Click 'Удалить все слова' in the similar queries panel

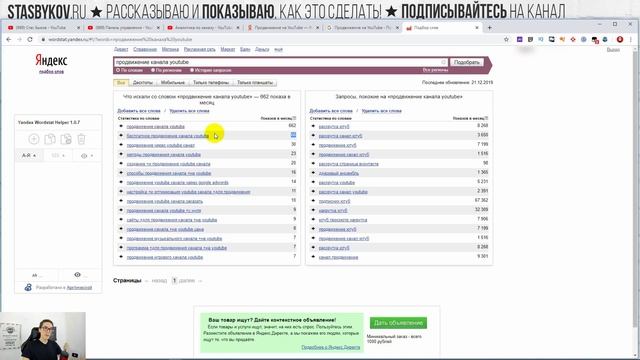pos(382,111)
